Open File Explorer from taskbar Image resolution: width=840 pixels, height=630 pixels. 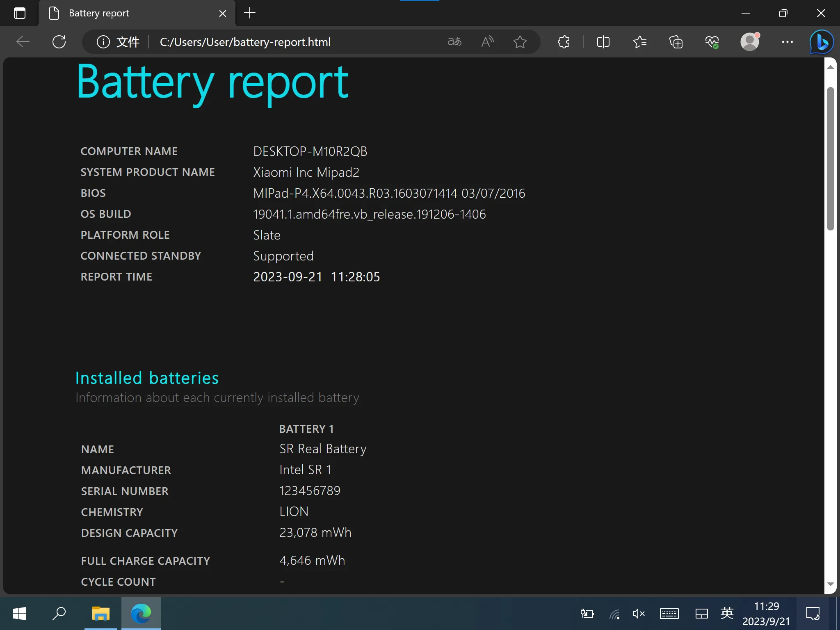100,614
